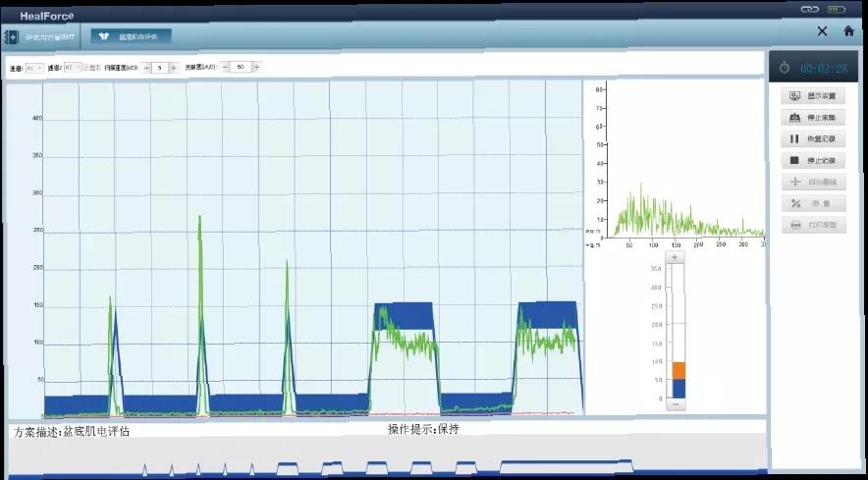Click the elapsed time 00:02:28

824,69
